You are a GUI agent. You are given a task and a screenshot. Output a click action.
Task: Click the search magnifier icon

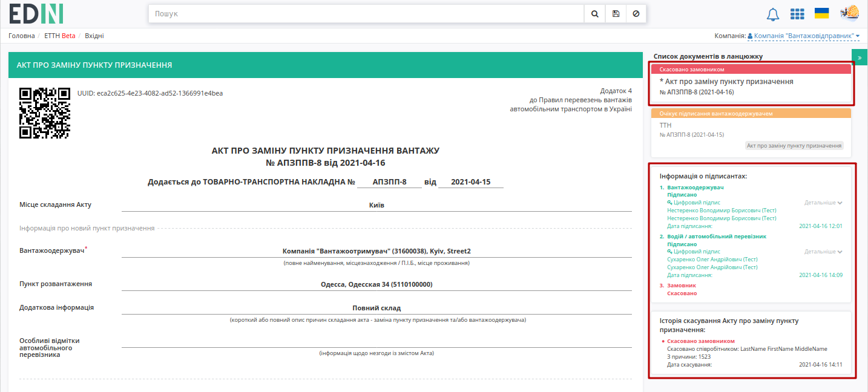click(594, 13)
